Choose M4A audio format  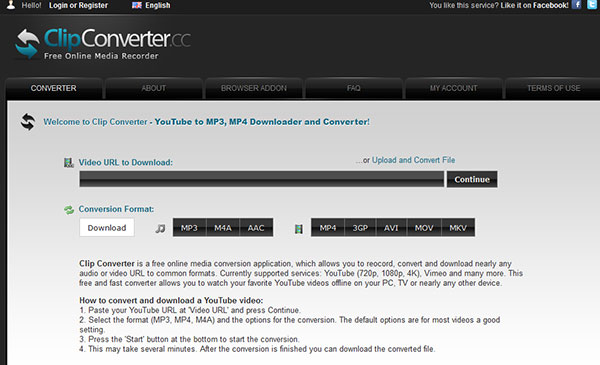[223, 228]
